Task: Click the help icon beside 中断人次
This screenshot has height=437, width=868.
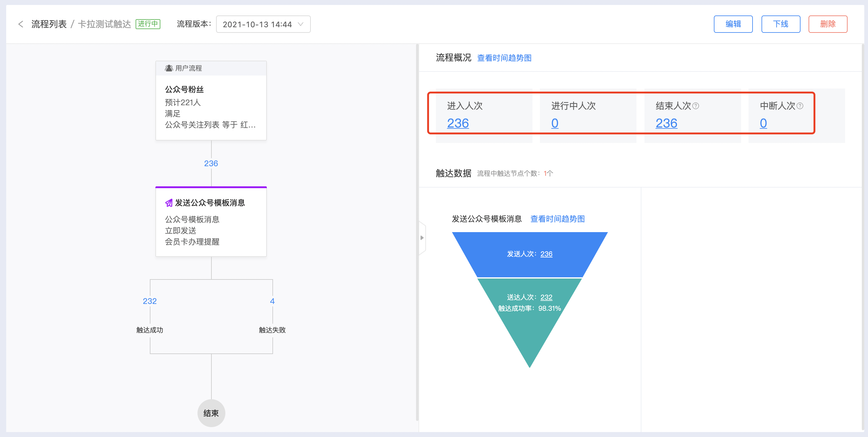Action: click(x=800, y=106)
